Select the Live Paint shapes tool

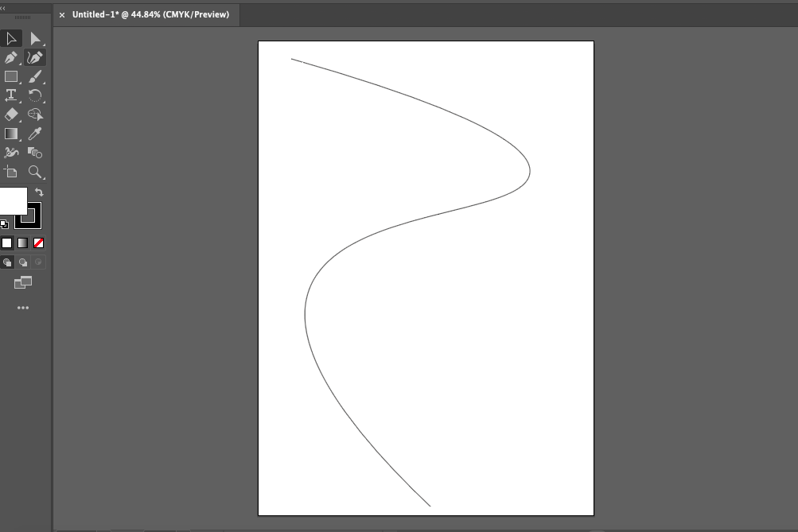[35, 153]
